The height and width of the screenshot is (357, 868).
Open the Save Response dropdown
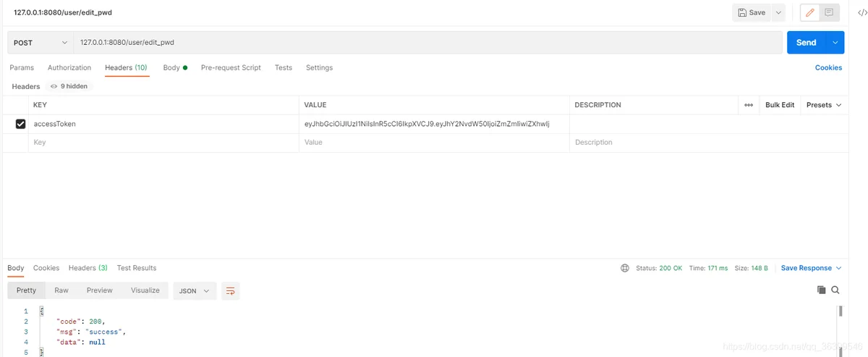point(812,268)
